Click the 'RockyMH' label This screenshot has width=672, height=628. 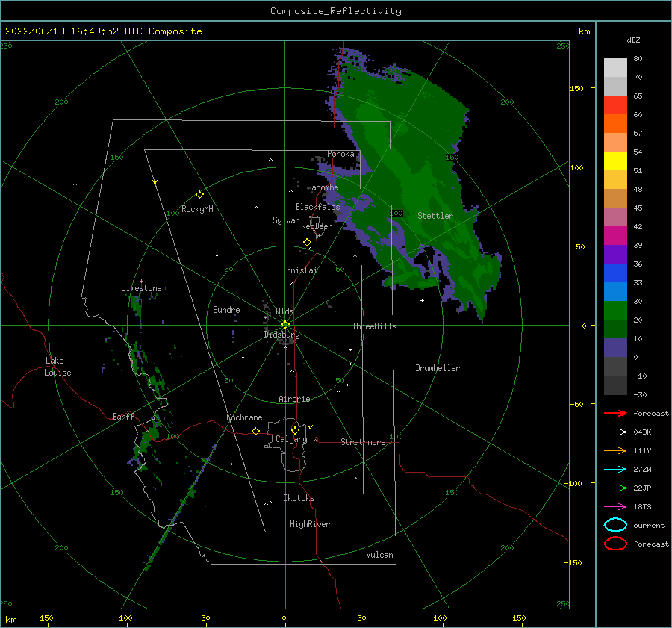(x=197, y=209)
